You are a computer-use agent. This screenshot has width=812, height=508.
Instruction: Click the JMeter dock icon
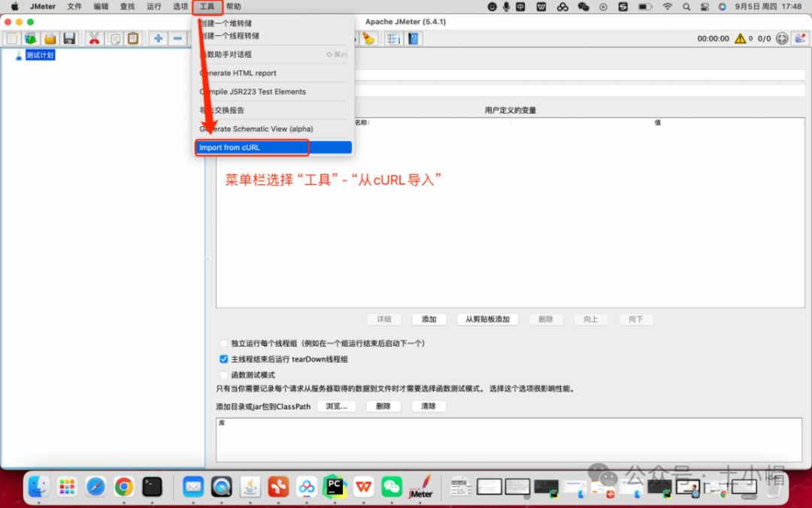420,487
